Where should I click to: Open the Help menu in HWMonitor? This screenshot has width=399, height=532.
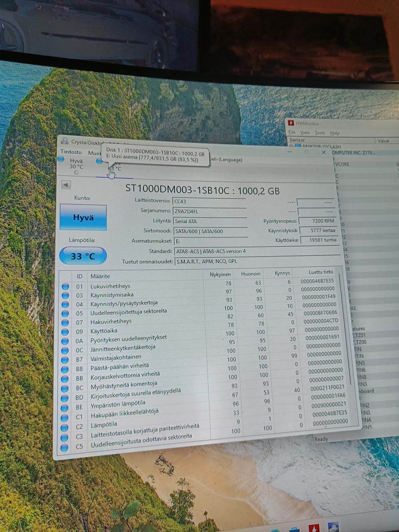[335, 133]
